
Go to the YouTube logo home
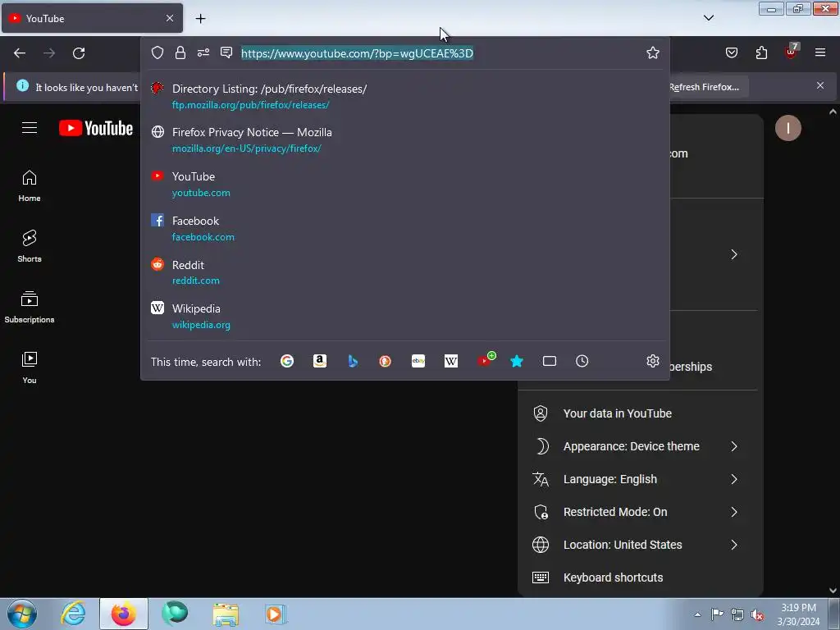(x=96, y=128)
